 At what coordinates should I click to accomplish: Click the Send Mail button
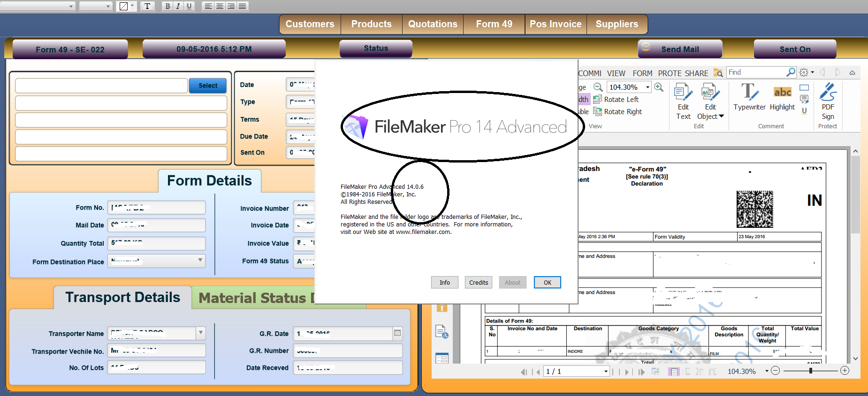click(680, 49)
